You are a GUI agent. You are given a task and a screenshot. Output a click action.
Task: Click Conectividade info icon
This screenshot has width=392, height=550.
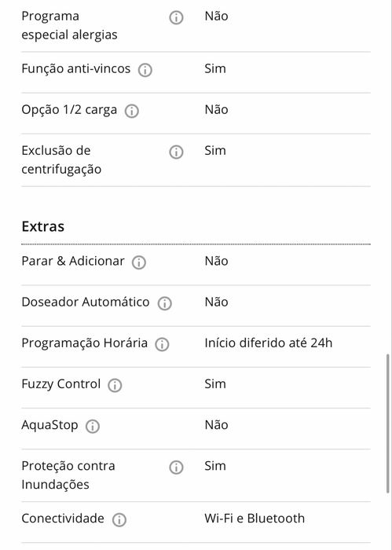click(119, 519)
